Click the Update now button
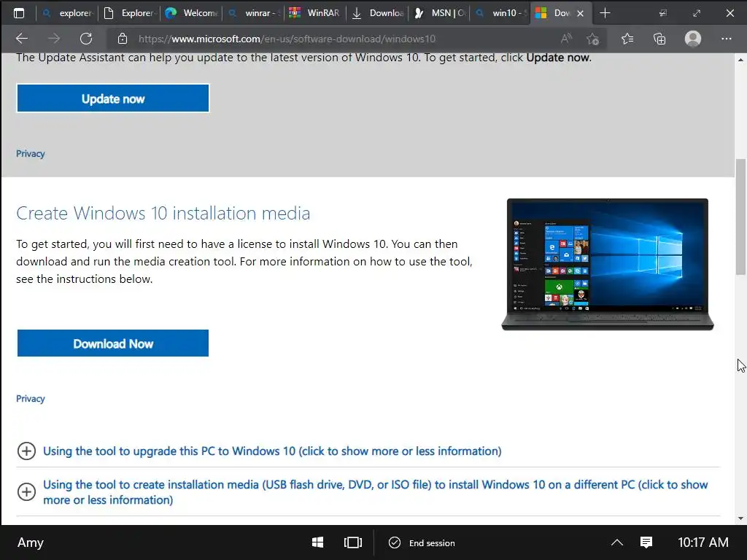Viewport: 747px width, 560px height. pos(113,98)
